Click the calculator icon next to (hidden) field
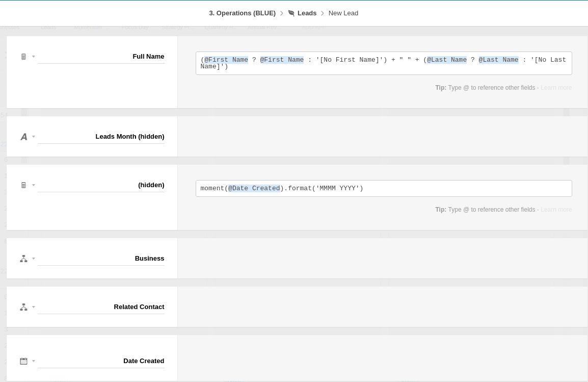The image size is (588, 382). [23, 185]
